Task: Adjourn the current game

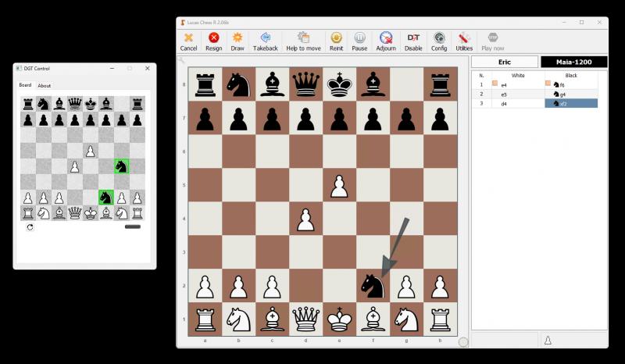Action: (386, 41)
